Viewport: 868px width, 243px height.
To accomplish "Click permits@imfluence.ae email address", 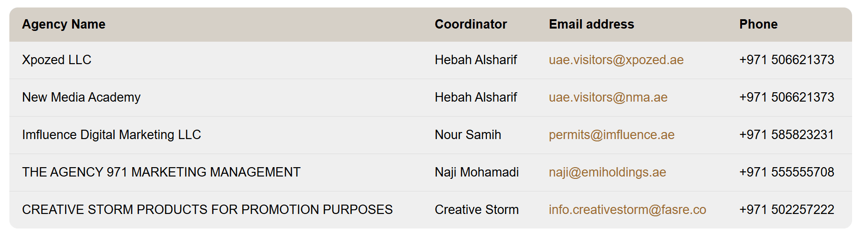I will [611, 135].
